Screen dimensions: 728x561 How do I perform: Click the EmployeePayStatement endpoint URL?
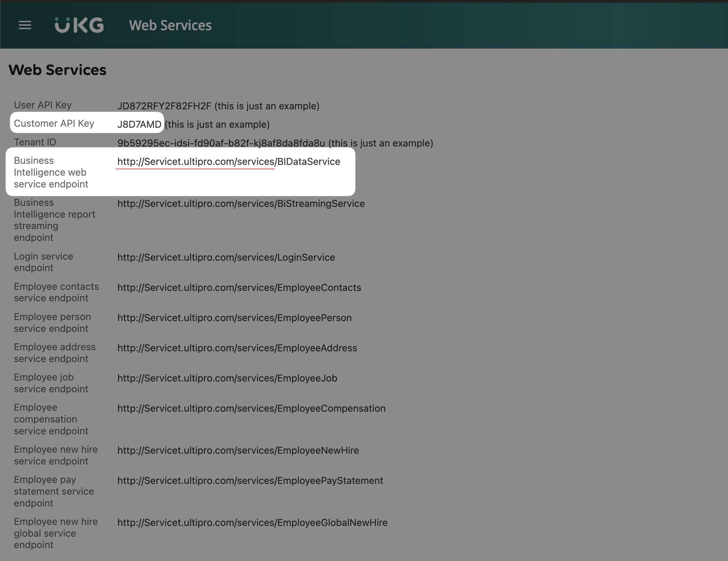pyautogui.click(x=250, y=480)
